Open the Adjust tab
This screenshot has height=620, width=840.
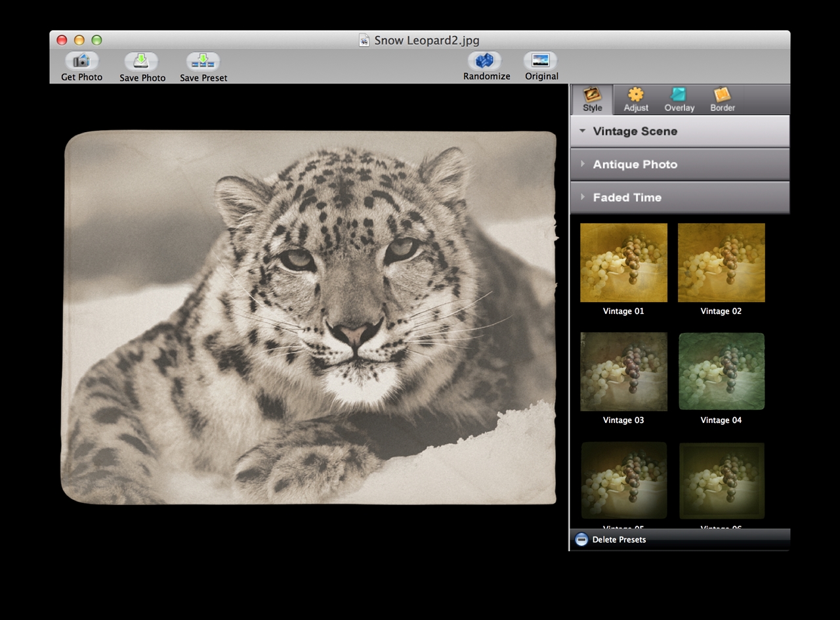636,100
